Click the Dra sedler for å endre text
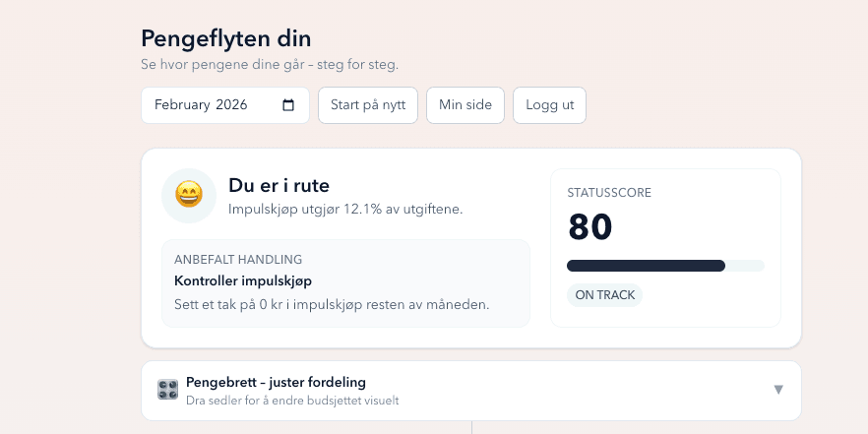The width and height of the screenshot is (868, 434). [292, 401]
